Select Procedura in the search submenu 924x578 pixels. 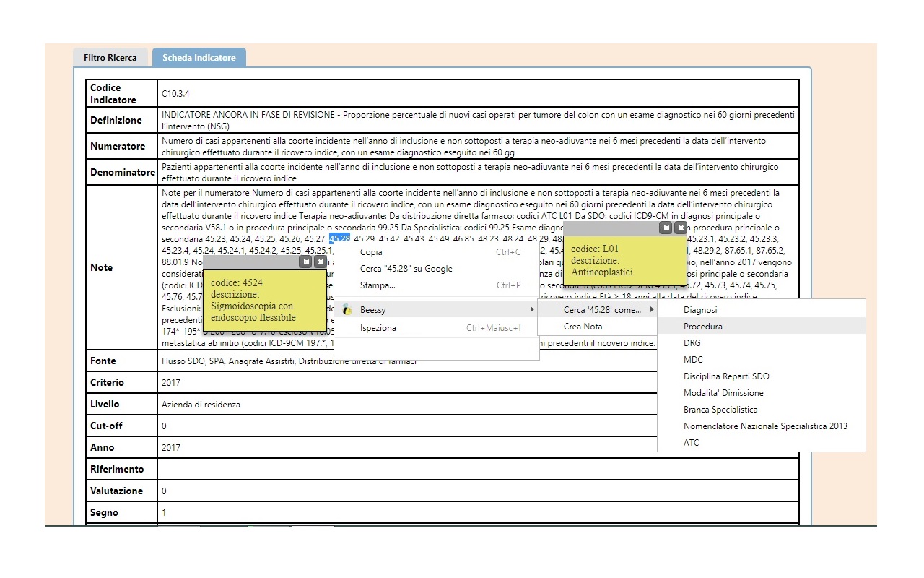point(762,327)
